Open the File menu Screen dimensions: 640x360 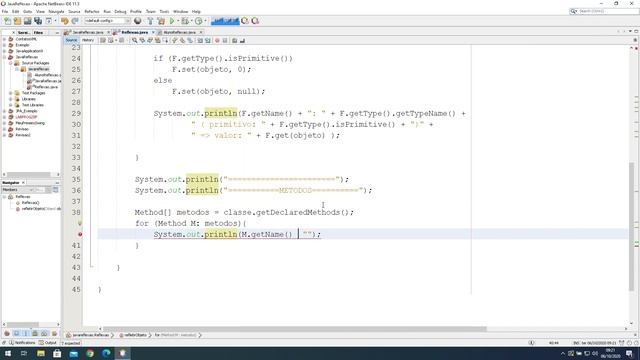(x=5, y=11)
